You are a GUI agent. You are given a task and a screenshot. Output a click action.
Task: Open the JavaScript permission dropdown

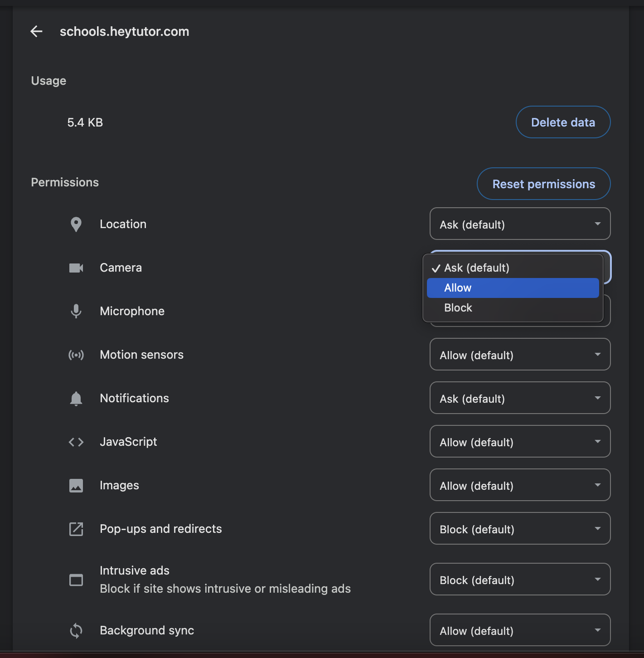coord(520,441)
